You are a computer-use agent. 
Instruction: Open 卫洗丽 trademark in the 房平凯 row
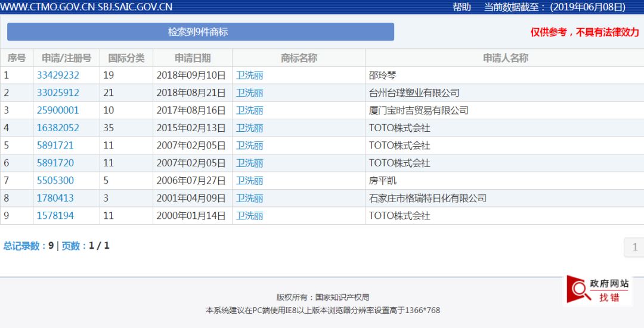coord(249,181)
